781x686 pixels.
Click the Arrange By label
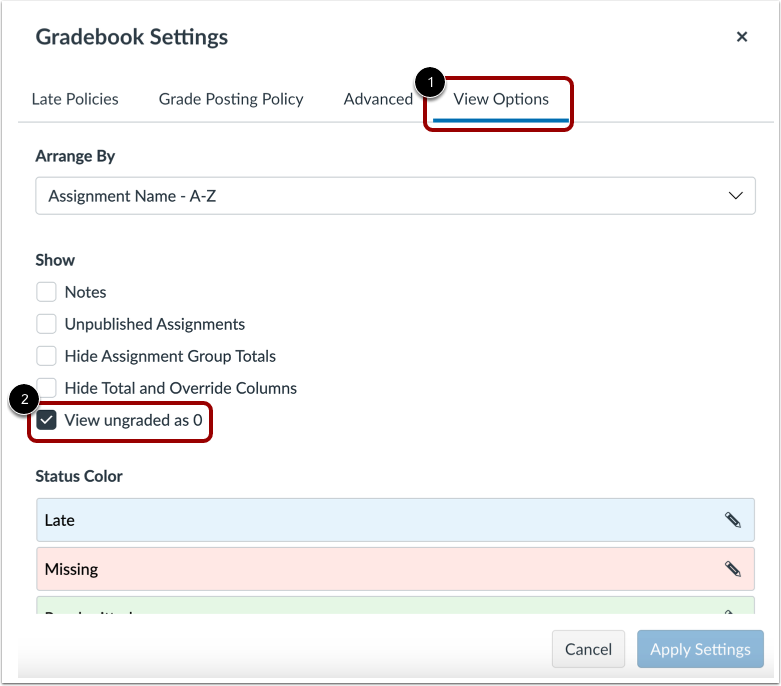pyautogui.click(x=75, y=156)
